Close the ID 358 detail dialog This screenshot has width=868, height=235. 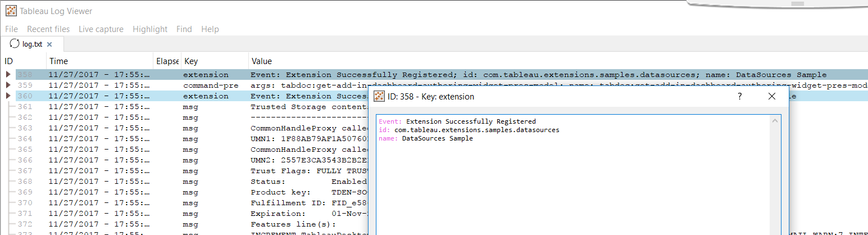tap(772, 97)
